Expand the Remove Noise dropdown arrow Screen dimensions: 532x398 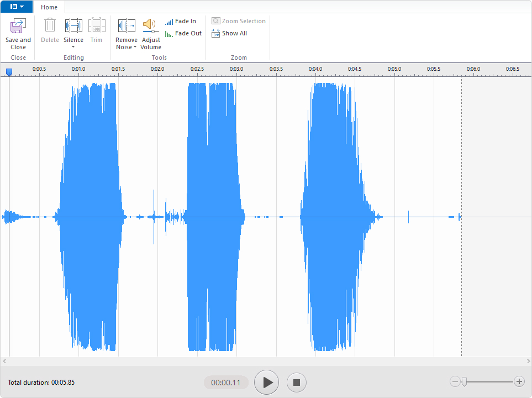[135, 48]
